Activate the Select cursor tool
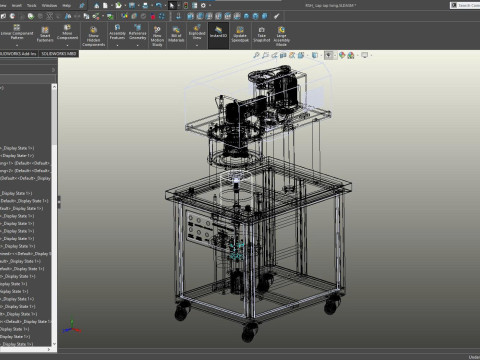 pos(172,5)
